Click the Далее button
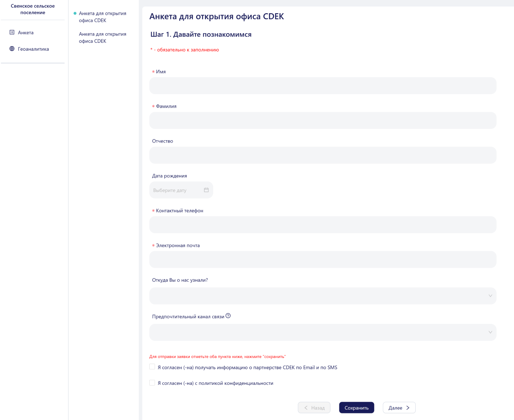Image resolution: width=514 pixels, height=420 pixels. pos(399,408)
